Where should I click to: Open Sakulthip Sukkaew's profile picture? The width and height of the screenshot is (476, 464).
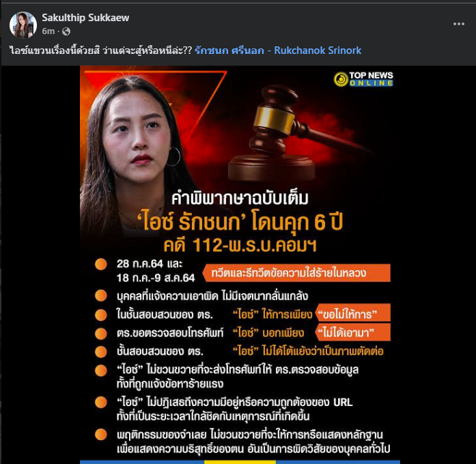click(x=23, y=25)
